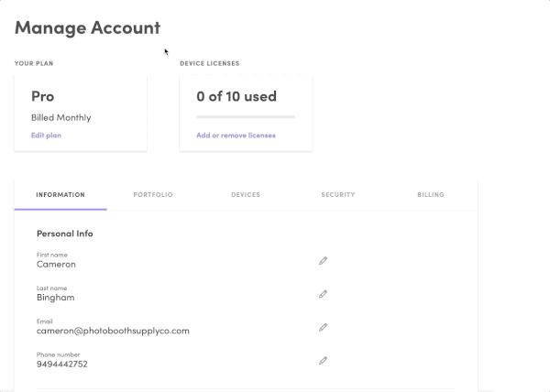Edit the Phone number with pencil icon

click(323, 361)
